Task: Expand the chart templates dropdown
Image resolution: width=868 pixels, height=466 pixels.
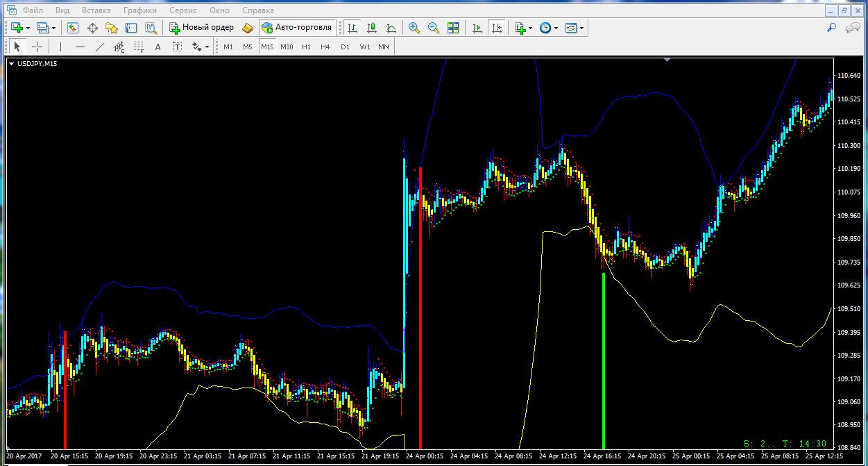Action: pyautogui.click(x=581, y=28)
